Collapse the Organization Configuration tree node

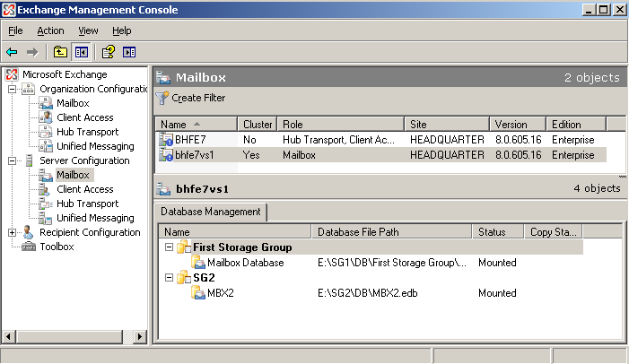[13, 89]
